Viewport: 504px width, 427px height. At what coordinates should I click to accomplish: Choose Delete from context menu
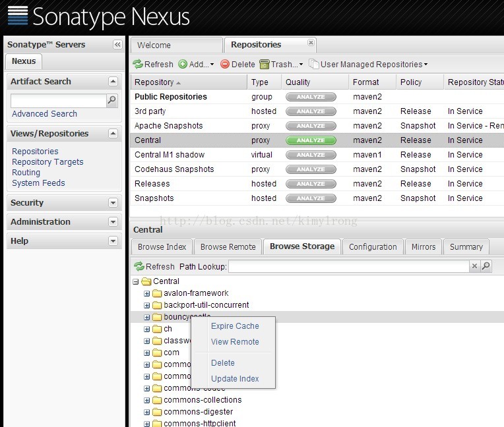[x=223, y=363]
